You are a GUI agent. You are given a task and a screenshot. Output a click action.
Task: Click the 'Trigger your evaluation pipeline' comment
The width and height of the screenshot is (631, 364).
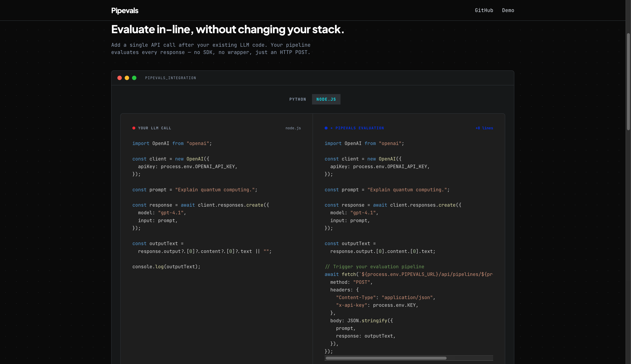[x=374, y=267]
